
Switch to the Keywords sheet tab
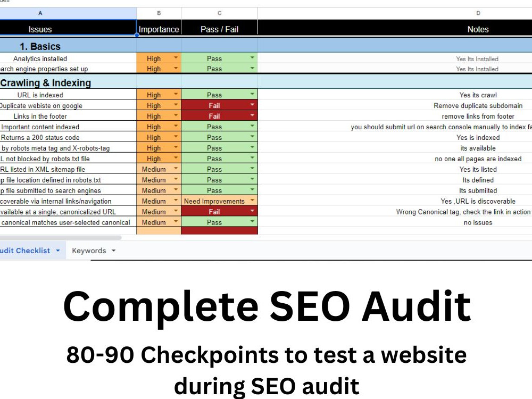click(x=89, y=251)
